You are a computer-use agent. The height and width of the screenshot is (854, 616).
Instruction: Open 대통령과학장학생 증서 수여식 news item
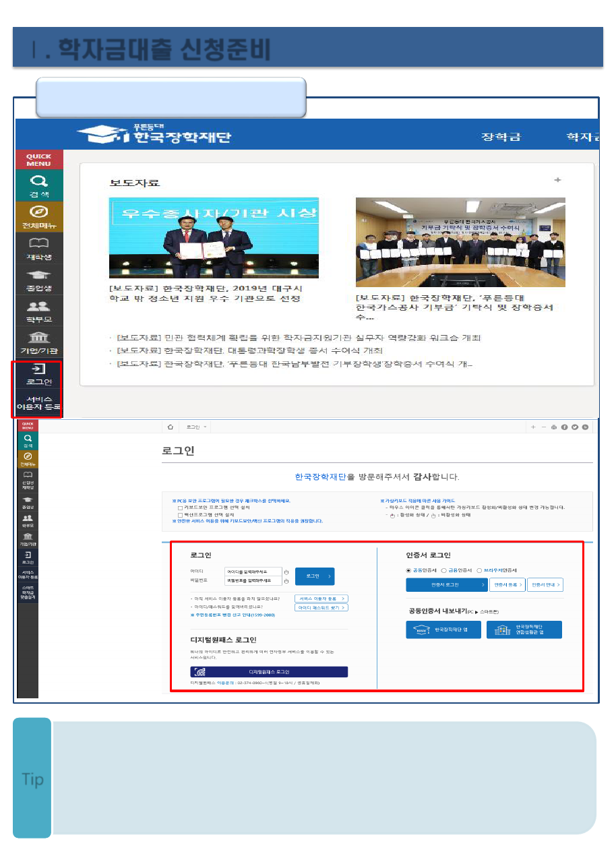(x=249, y=350)
